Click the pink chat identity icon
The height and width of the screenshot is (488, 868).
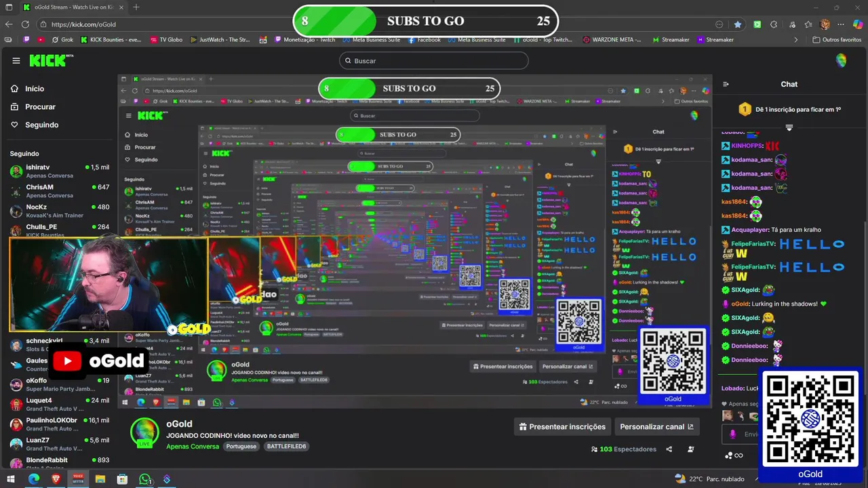[x=732, y=434]
